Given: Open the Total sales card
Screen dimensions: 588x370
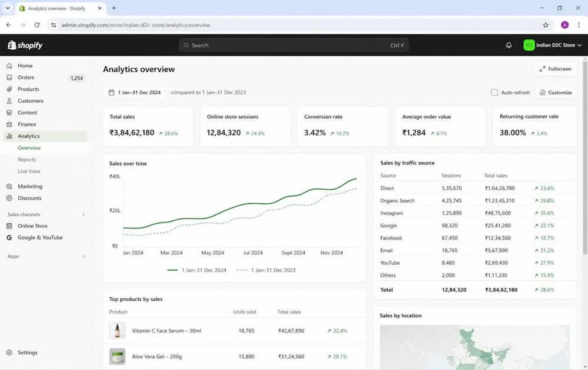Looking at the screenshot, I should 148,127.
